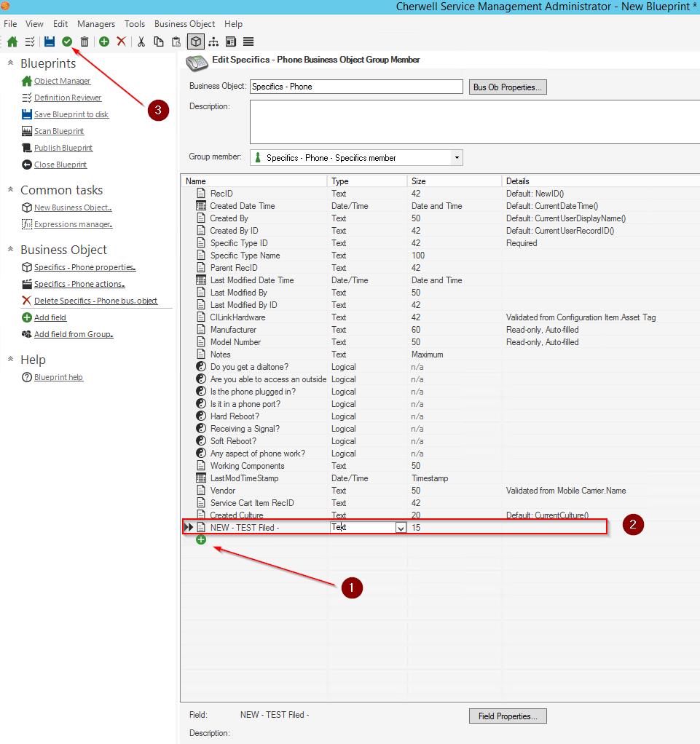Click the Add field from Group link

[74, 334]
